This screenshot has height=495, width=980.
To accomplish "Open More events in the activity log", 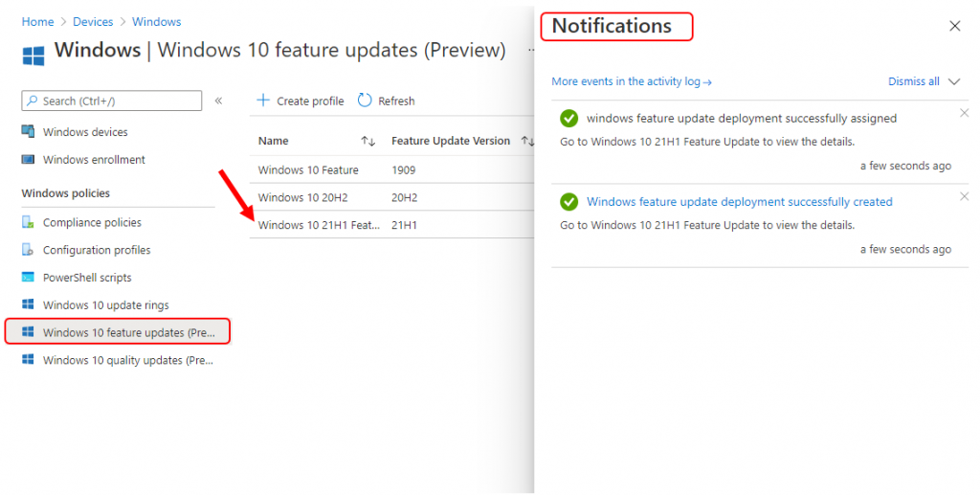I will click(x=632, y=81).
